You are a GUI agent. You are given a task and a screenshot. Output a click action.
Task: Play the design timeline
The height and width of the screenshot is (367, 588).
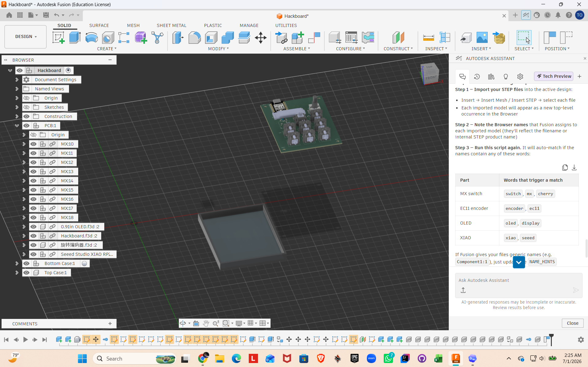click(25, 339)
